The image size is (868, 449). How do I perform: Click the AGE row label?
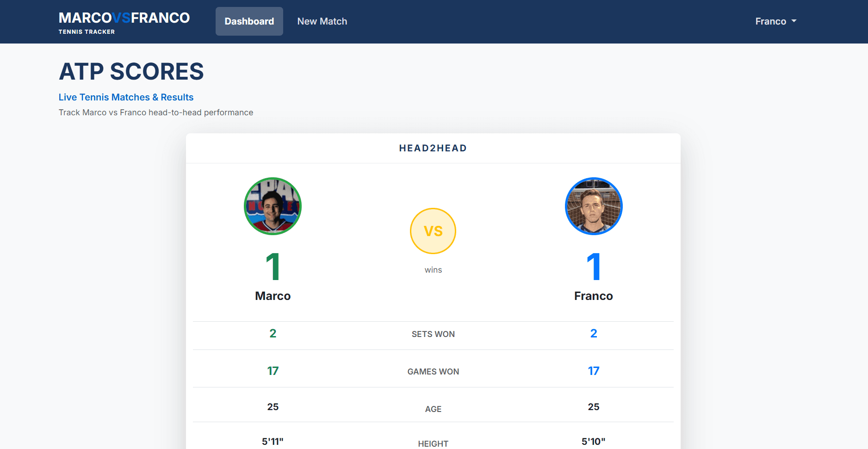[433, 409]
